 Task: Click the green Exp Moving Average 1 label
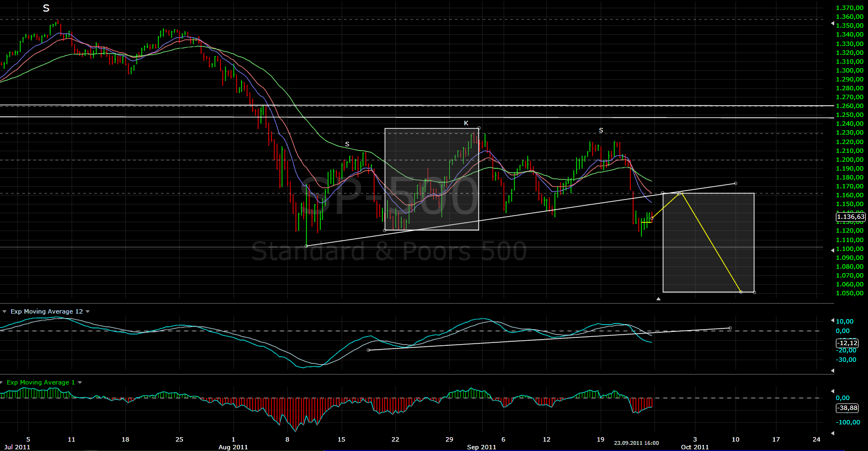[x=38, y=382]
